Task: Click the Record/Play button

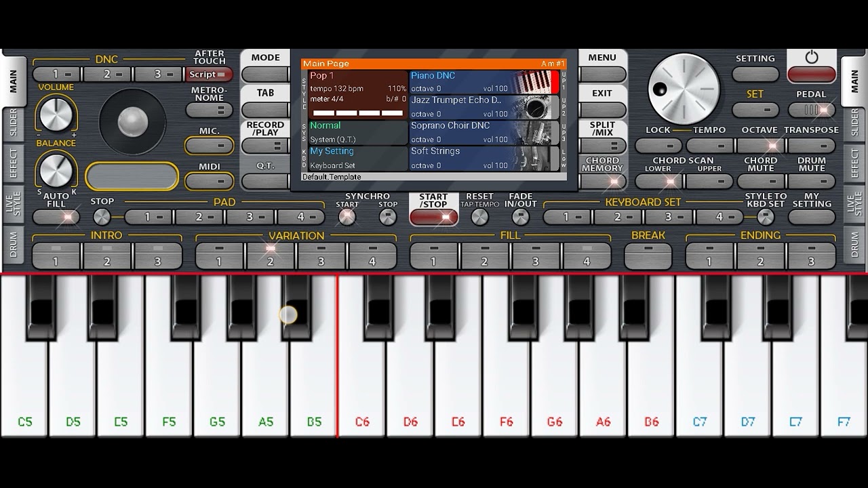Action: [265, 145]
